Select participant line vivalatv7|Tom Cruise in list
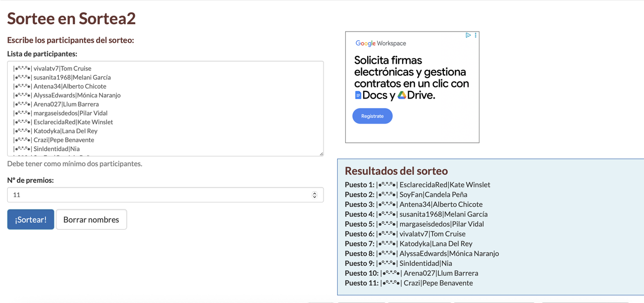The width and height of the screenshot is (644, 303). 52,68
